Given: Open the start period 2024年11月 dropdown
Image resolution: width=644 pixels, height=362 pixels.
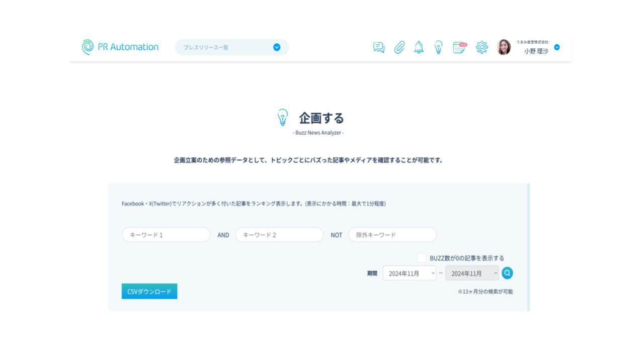Looking at the screenshot, I should tap(409, 273).
